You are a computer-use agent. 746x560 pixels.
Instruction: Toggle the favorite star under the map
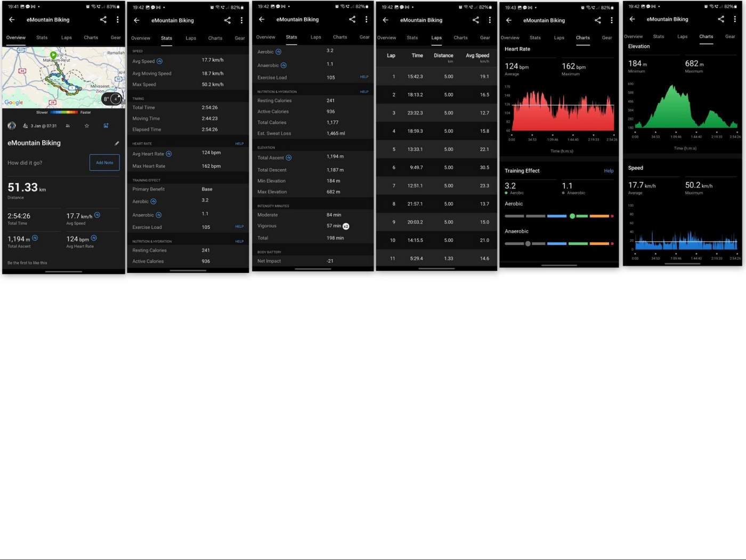pos(87,126)
